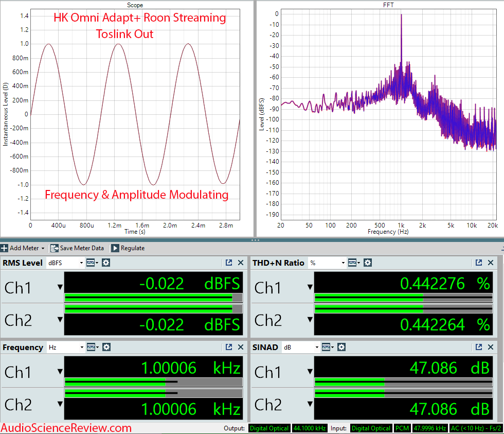Click Frequency Ch1 reading 1.00006 kHz
Screen dimensions: 504x434
click(191, 368)
